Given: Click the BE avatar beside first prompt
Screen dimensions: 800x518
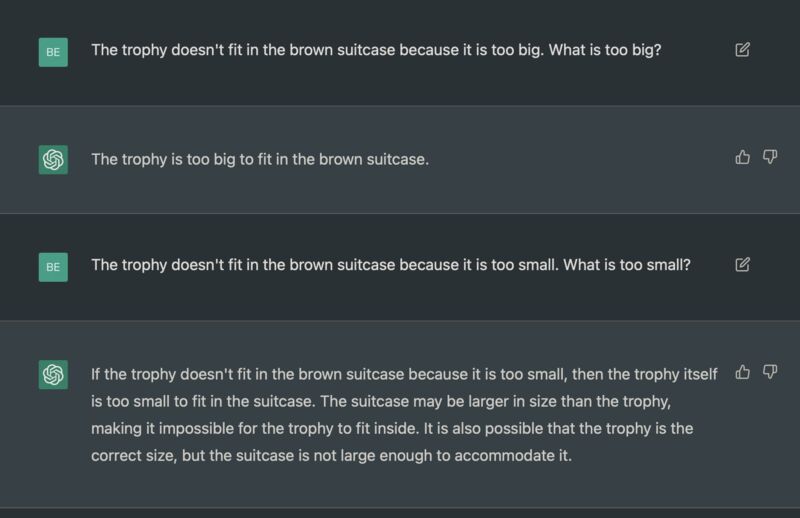Looking at the screenshot, I should [53, 51].
